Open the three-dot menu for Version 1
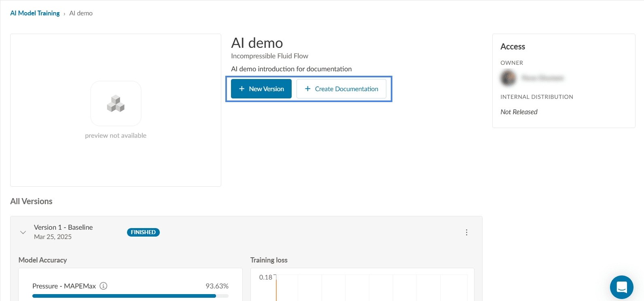The width and height of the screenshot is (644, 301). pyautogui.click(x=466, y=233)
